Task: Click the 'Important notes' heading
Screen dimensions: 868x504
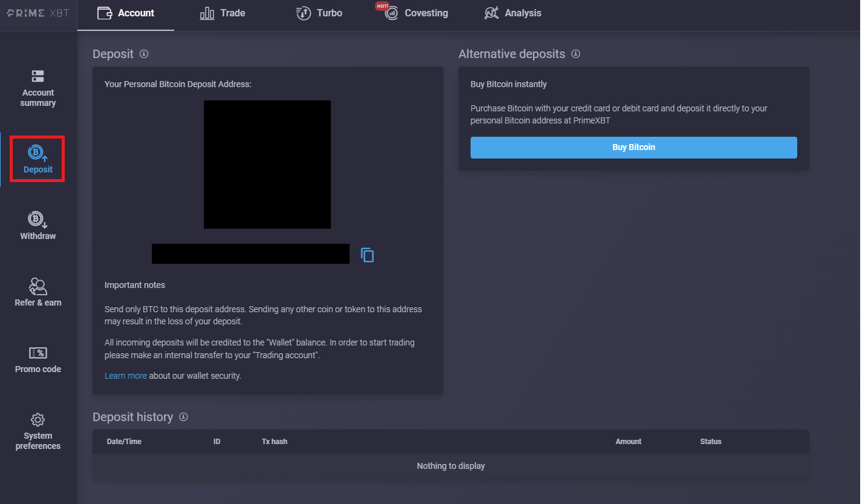Action: coord(135,285)
